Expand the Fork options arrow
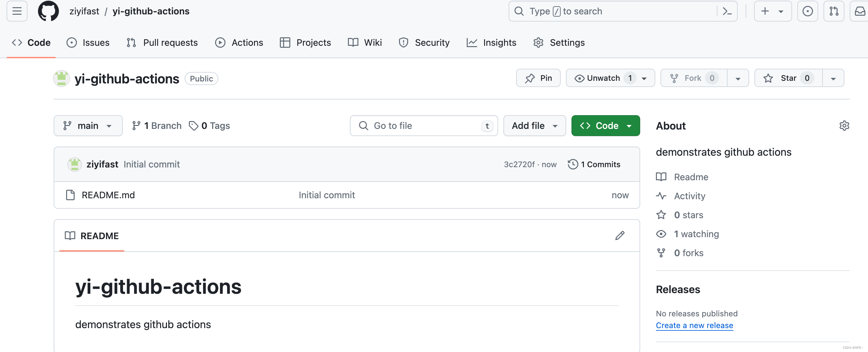 tap(738, 78)
